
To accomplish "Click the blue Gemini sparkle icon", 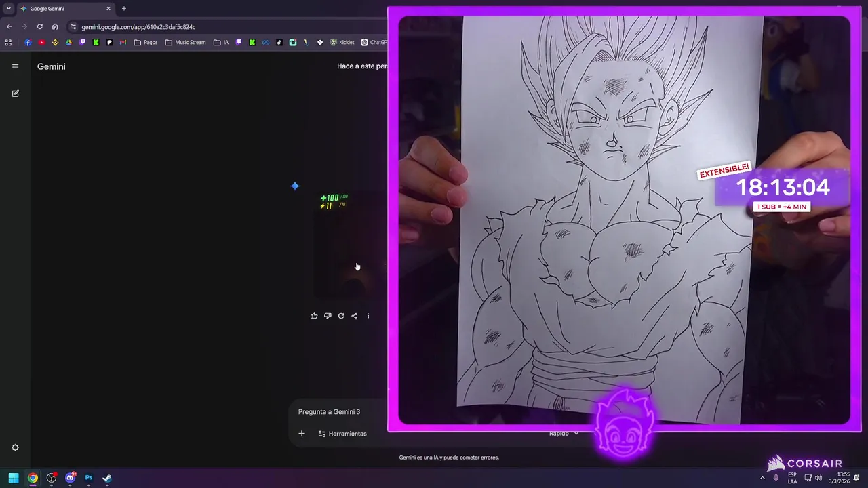I will coord(295,186).
